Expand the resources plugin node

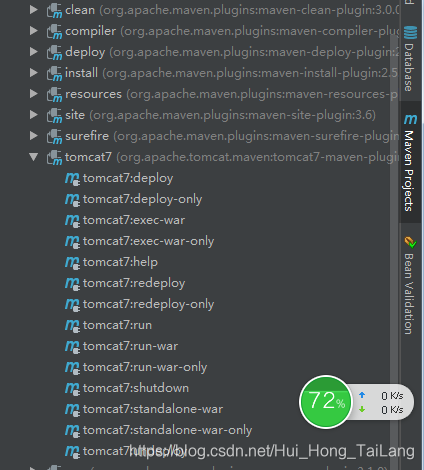(x=34, y=94)
